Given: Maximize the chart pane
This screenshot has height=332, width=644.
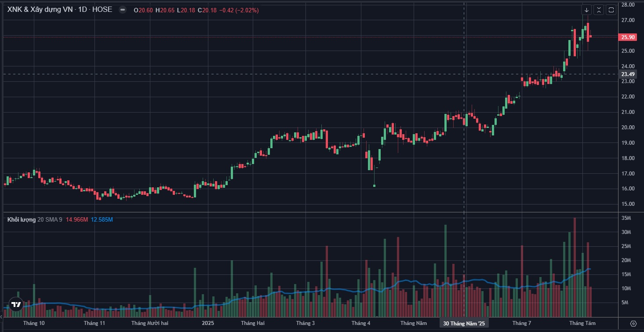Looking at the screenshot, I should (611, 10).
